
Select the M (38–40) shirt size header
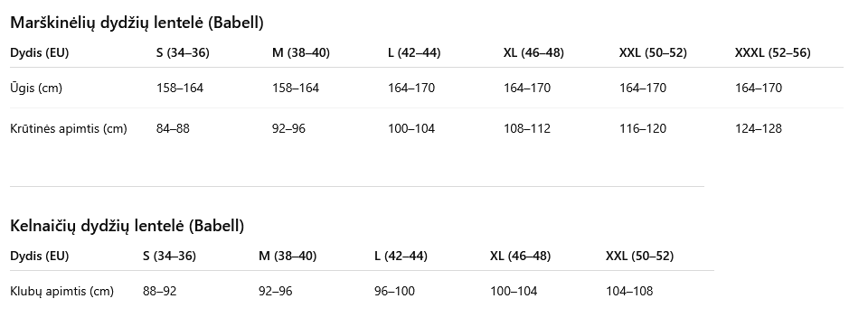[300, 52]
